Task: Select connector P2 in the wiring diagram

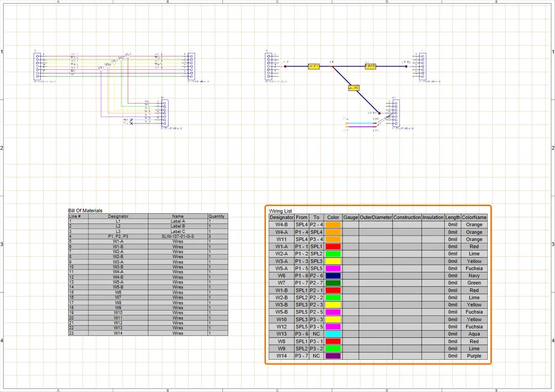Action: point(191,66)
